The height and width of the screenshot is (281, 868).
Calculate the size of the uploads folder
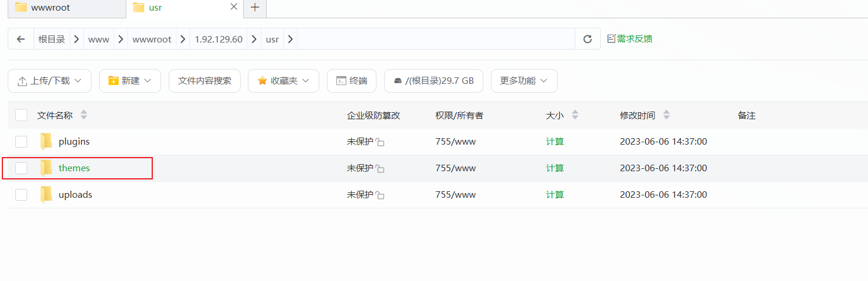(555, 195)
